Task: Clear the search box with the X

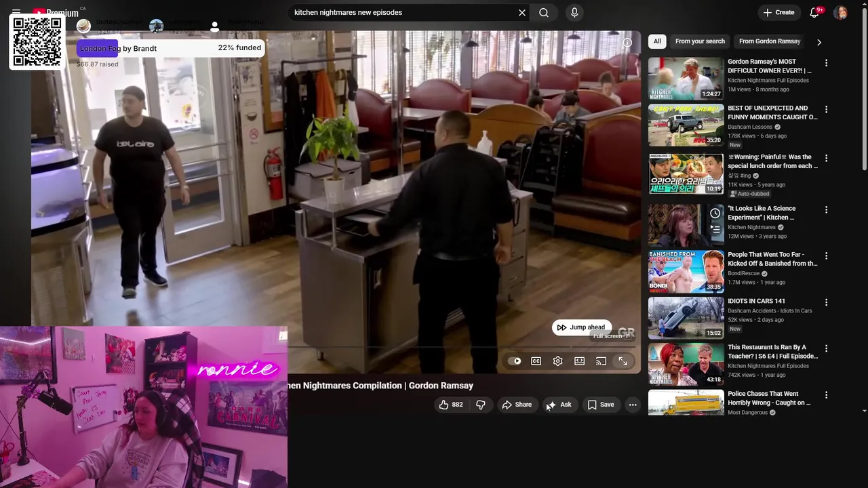Action: (x=522, y=12)
